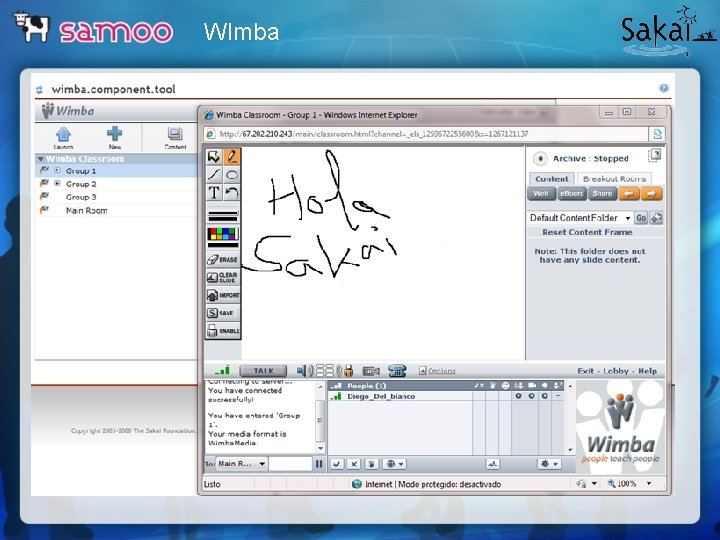
Task: Switch to the Content tab
Action: pyautogui.click(x=551, y=179)
